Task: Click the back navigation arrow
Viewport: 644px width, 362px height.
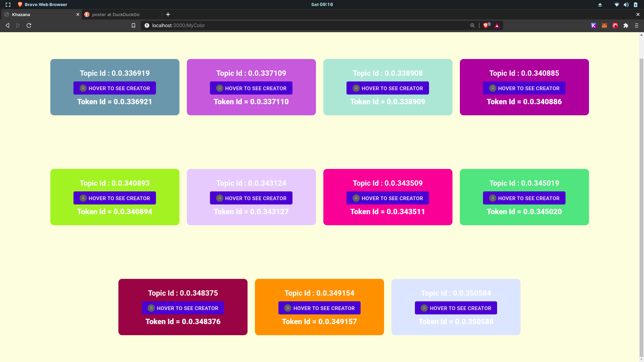Action: point(7,25)
